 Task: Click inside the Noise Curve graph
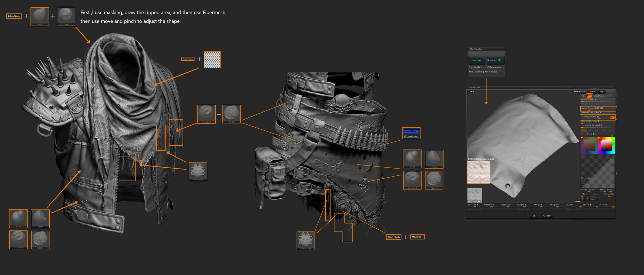[598, 171]
